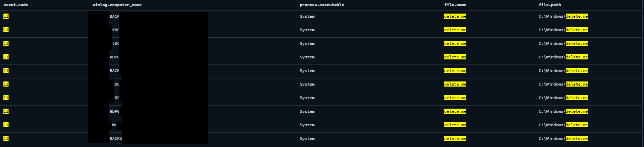Screen dimensions: 644x147
Task: Click the first RDP0 computer name cell
Action: [114, 57]
